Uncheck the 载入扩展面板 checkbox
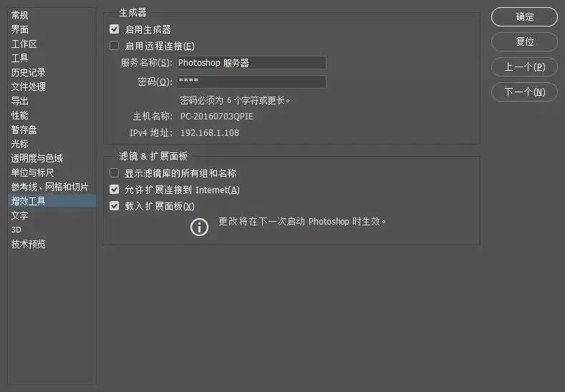 (115, 206)
